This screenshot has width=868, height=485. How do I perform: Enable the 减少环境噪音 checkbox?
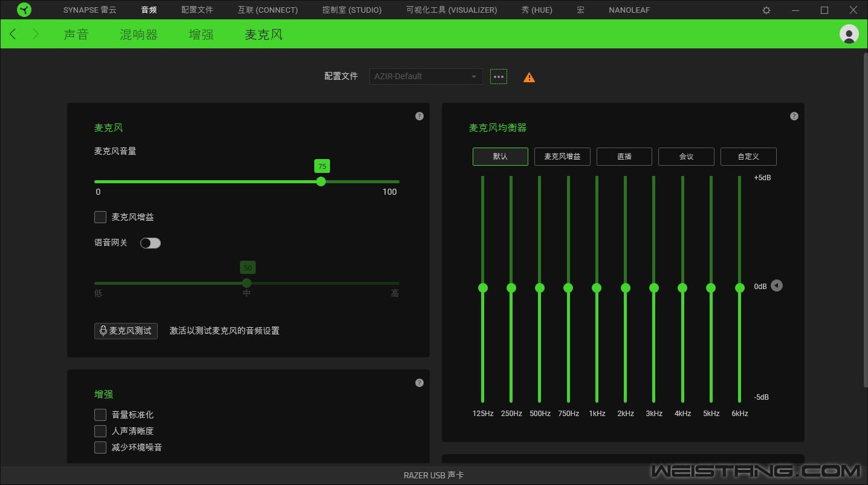(x=100, y=448)
